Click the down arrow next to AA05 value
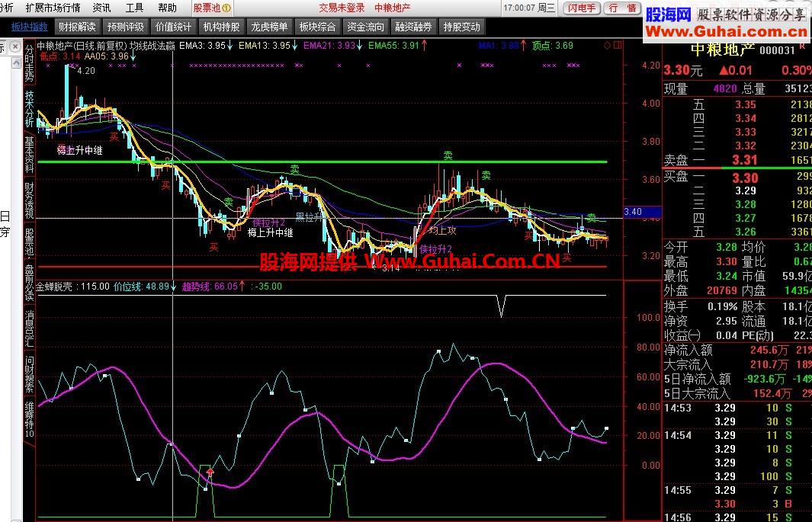812x522 pixels. click(x=133, y=56)
